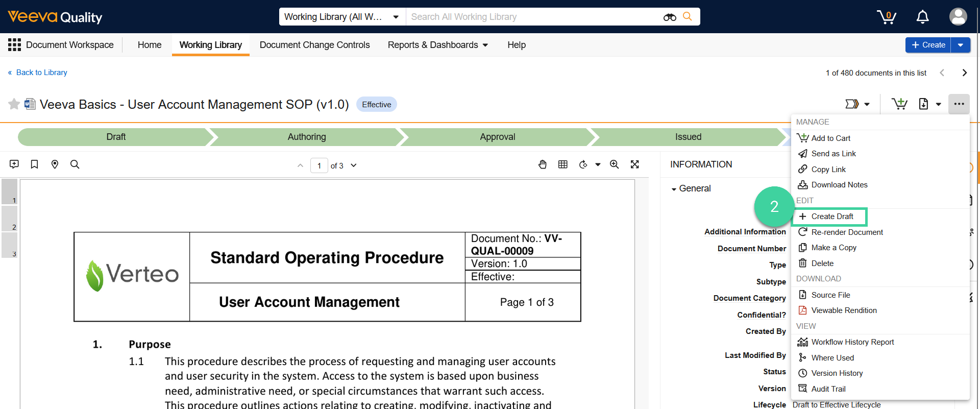Click Back to Library link
Viewport: 980px width, 409px height.
click(x=38, y=73)
